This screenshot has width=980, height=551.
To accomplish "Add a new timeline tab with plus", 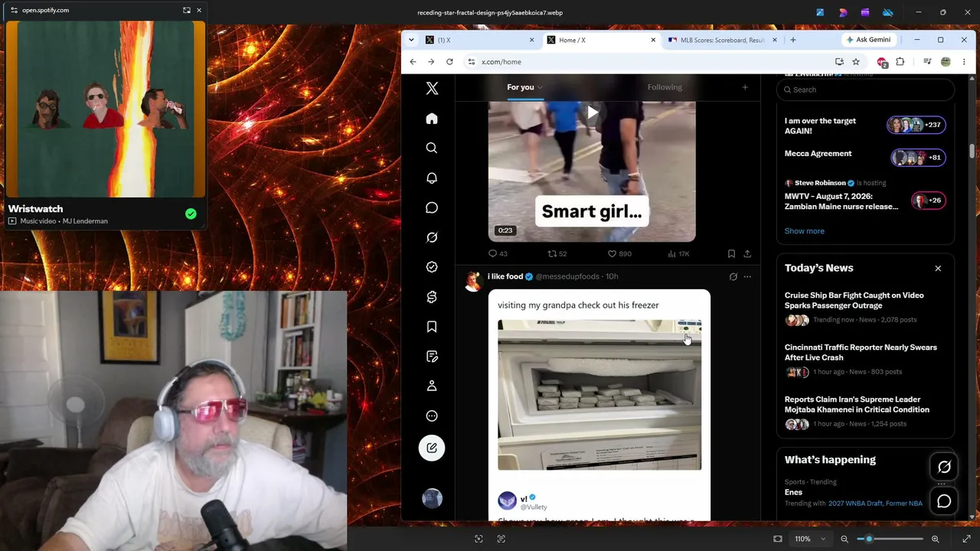I will point(745,87).
